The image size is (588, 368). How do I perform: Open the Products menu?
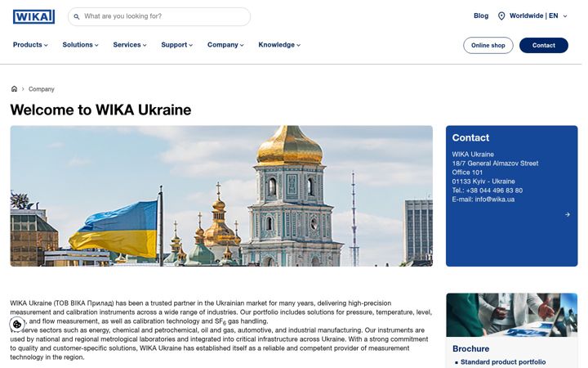point(30,45)
